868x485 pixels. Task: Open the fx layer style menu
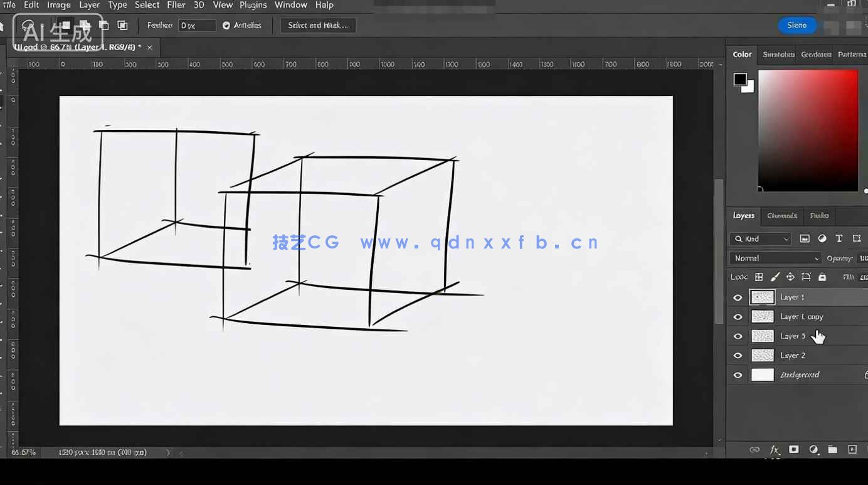click(775, 450)
